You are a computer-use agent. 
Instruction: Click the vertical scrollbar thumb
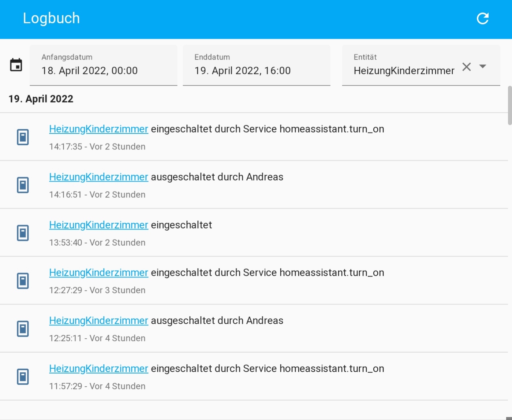pos(509,105)
